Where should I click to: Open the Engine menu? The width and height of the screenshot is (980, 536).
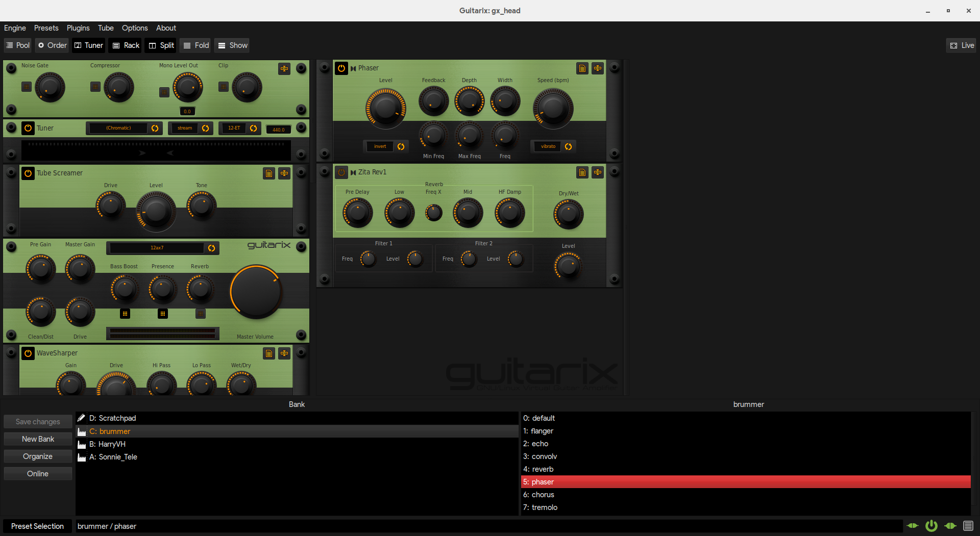[x=15, y=28]
